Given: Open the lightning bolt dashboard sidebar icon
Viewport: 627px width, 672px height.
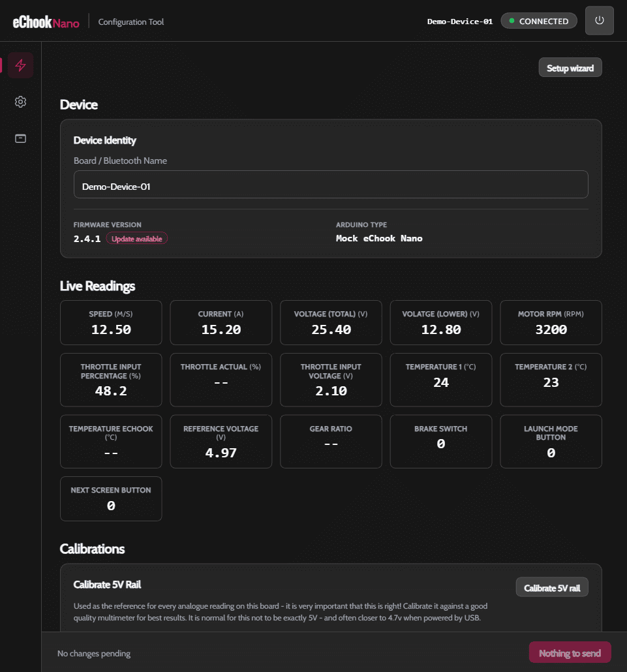Looking at the screenshot, I should pos(21,65).
